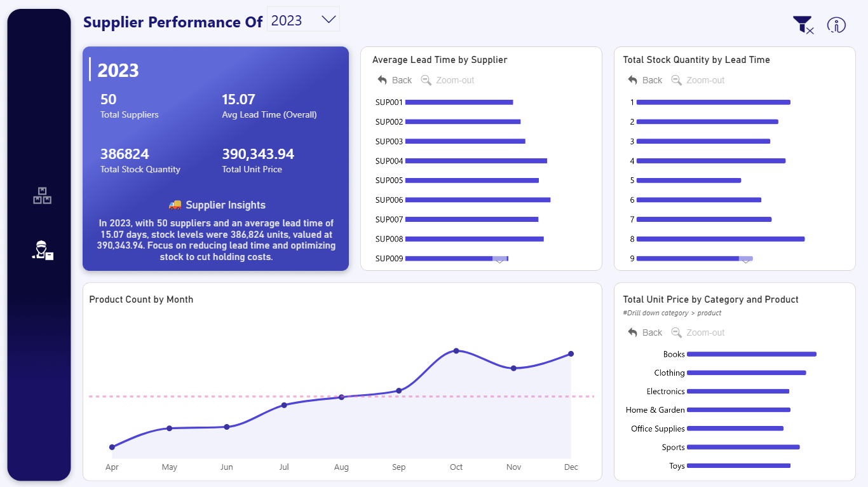Go Back in Total Unit Price by Category chart
This screenshot has width=868, height=487.
click(645, 333)
